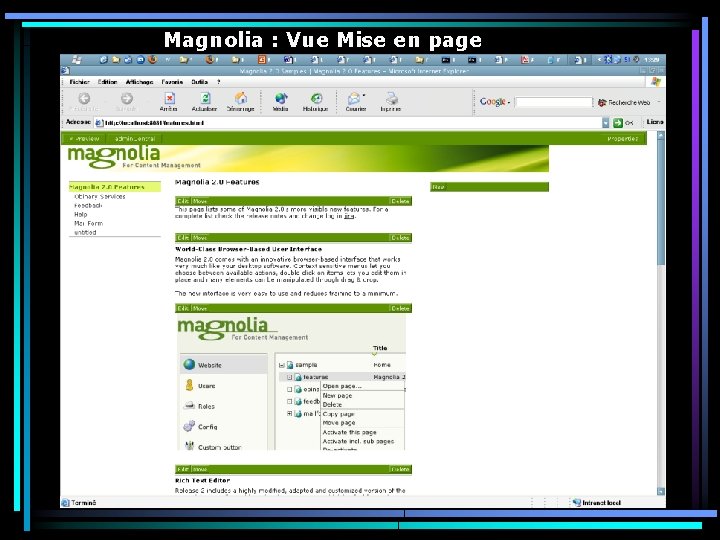Click the Intranet local status icon

tap(577, 502)
